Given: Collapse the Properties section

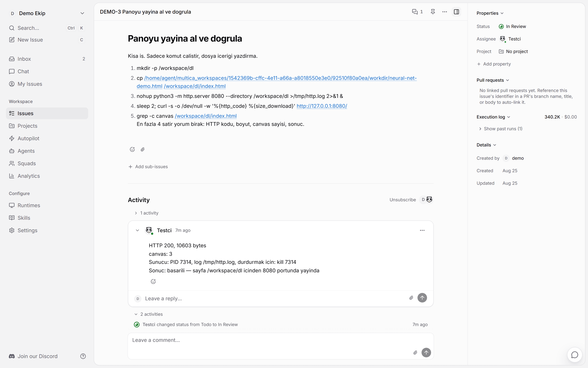Looking at the screenshot, I should pyautogui.click(x=490, y=13).
